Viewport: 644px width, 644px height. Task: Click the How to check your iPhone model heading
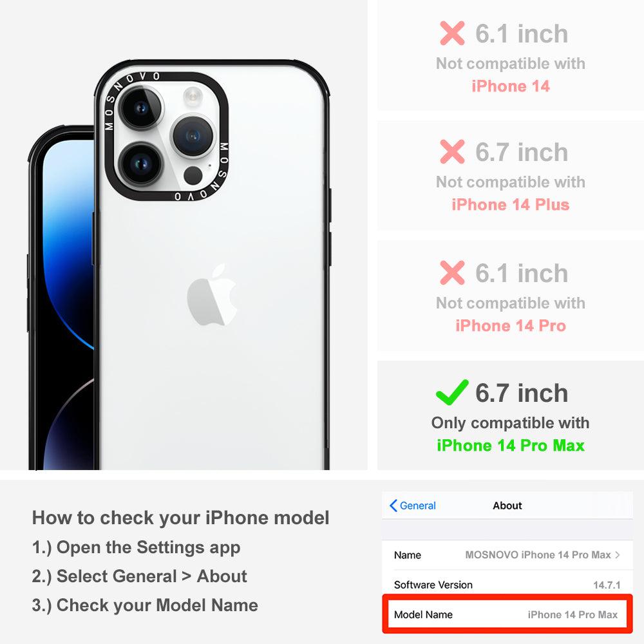click(181, 518)
